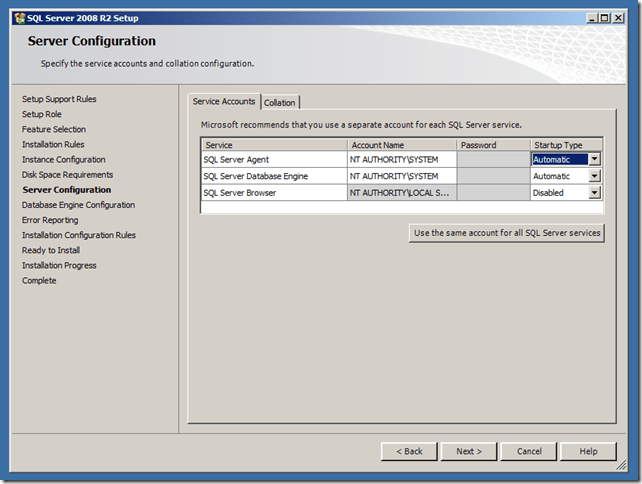Open Startup Type dropdown for SQL Server Browser
The image size is (642, 484).
click(x=594, y=193)
